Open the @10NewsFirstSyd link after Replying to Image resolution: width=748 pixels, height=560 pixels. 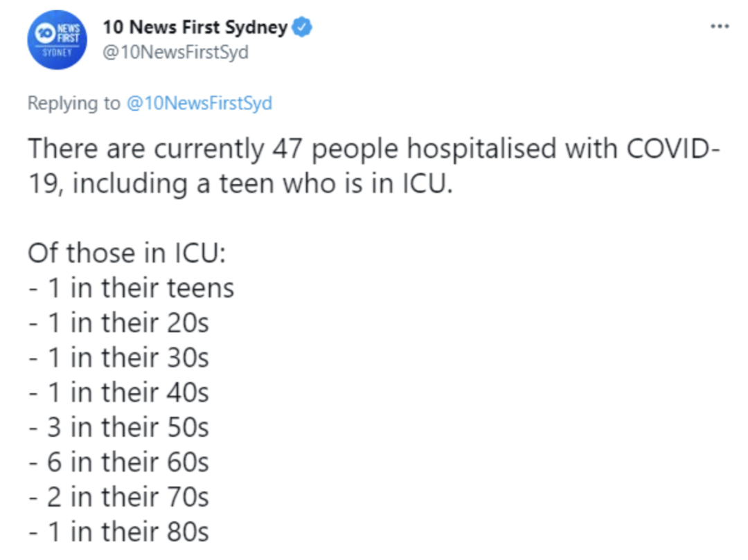199,103
